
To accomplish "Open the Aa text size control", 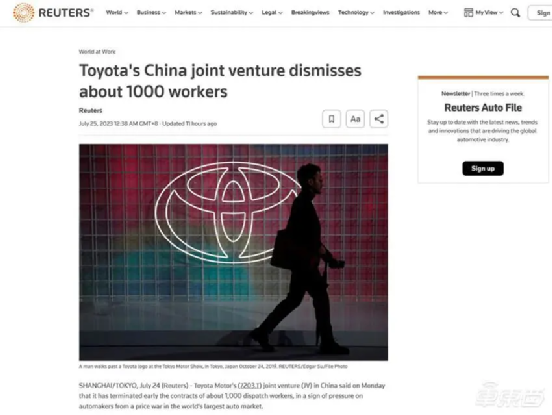I will tap(355, 119).
